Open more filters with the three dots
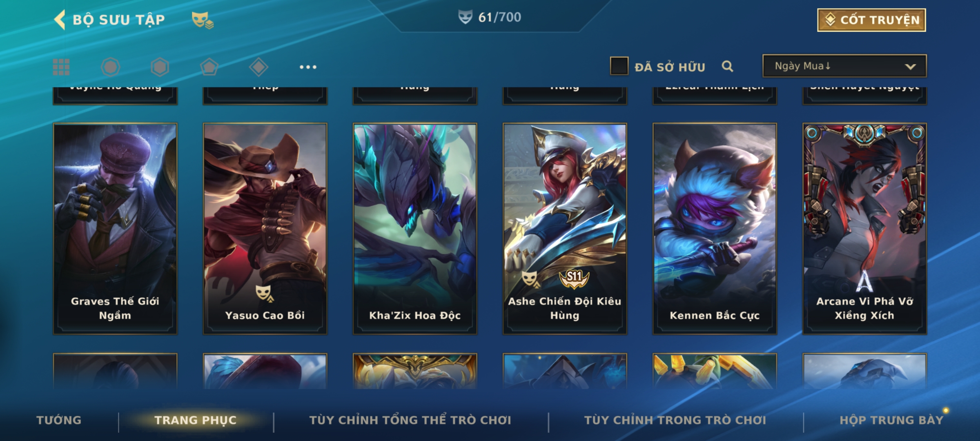Viewport: 980px width, 441px height. 308,67
